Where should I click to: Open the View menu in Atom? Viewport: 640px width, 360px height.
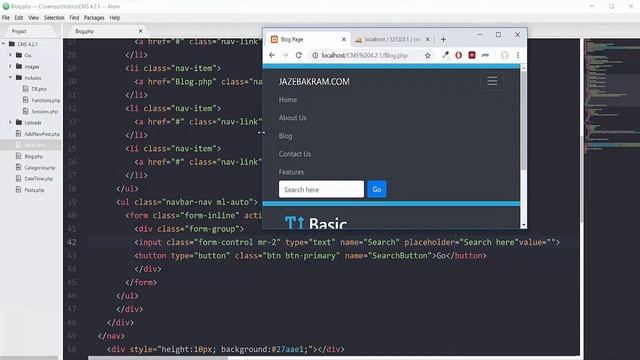click(33, 18)
